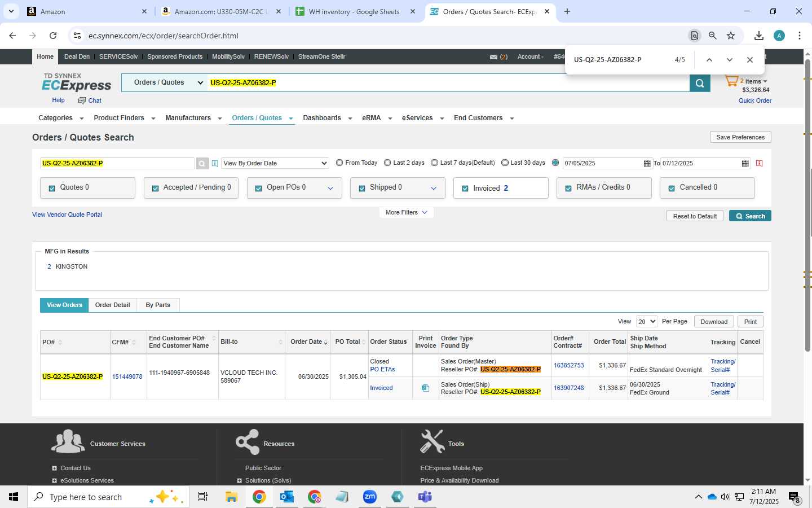Open the shopping cart icon
Viewport: 812px width, 508px height.
click(x=731, y=82)
